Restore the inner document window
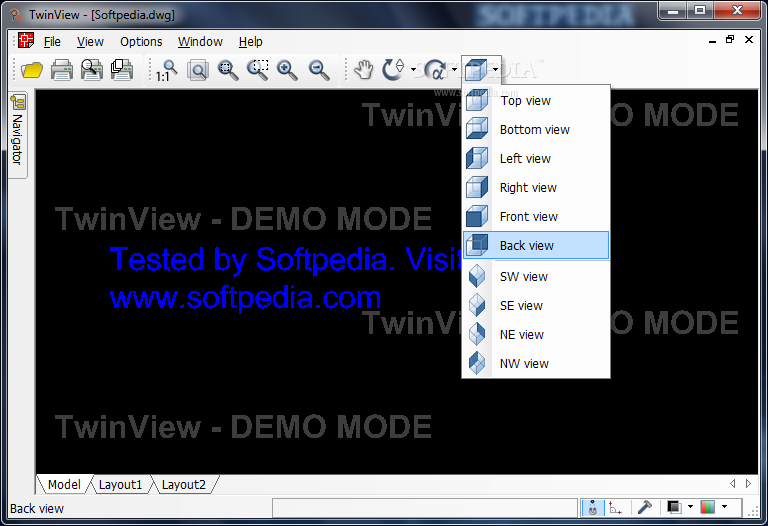 tap(730, 40)
